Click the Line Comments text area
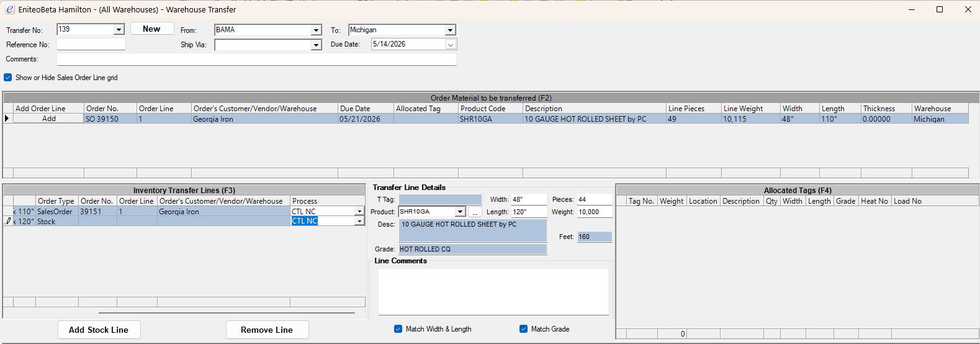 pos(493,292)
